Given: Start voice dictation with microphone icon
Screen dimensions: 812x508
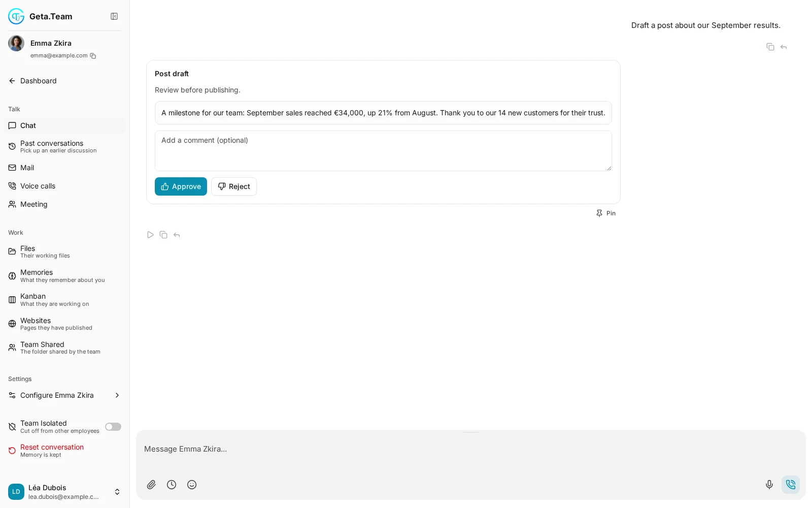Looking at the screenshot, I should [769, 485].
